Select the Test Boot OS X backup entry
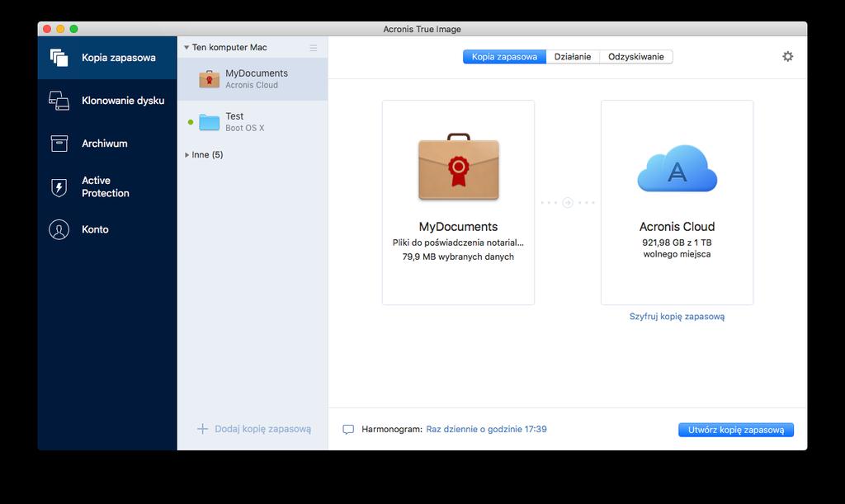Image resolution: width=845 pixels, height=504 pixels. tap(253, 122)
